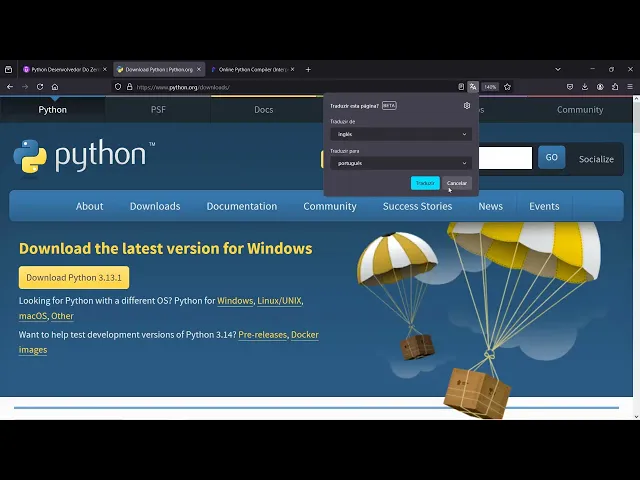The image size is (640, 480).
Task: Close the Python Desenvolvedor tab
Action: tap(105, 69)
